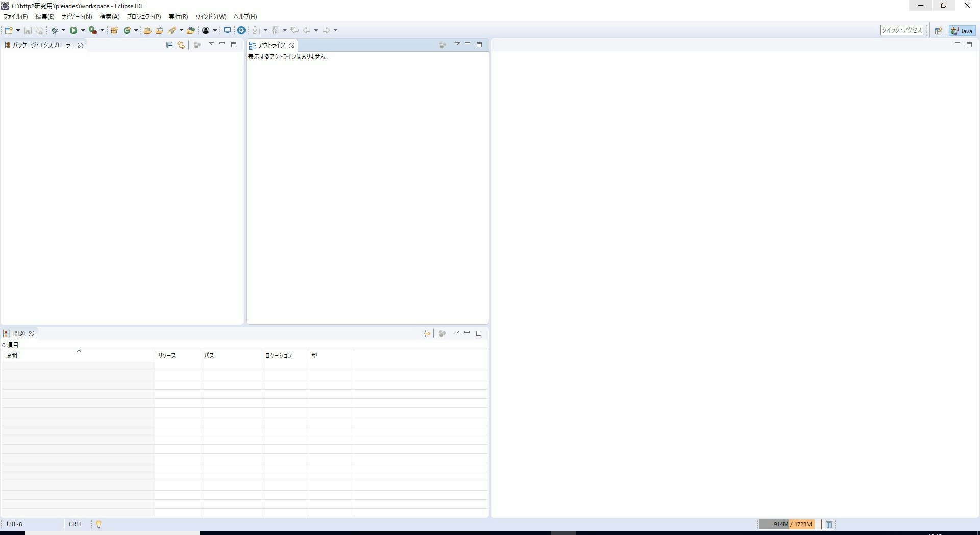Toggle Focus on Active Task in Problems view
The width and height of the screenshot is (980, 535).
tap(443, 333)
